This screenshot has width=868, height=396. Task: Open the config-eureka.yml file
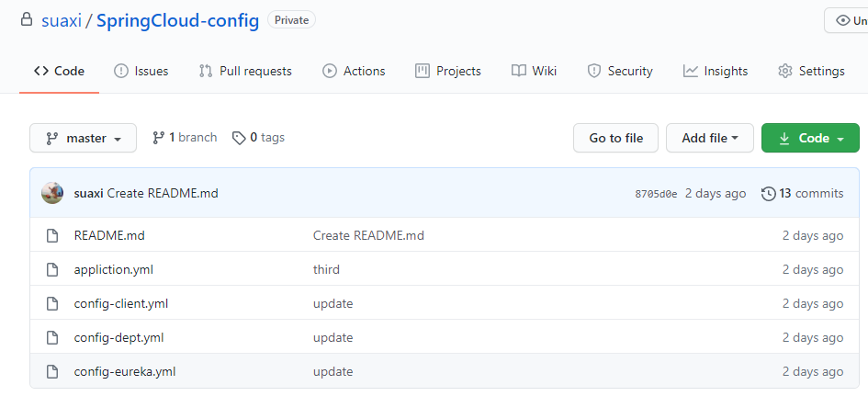(x=125, y=371)
